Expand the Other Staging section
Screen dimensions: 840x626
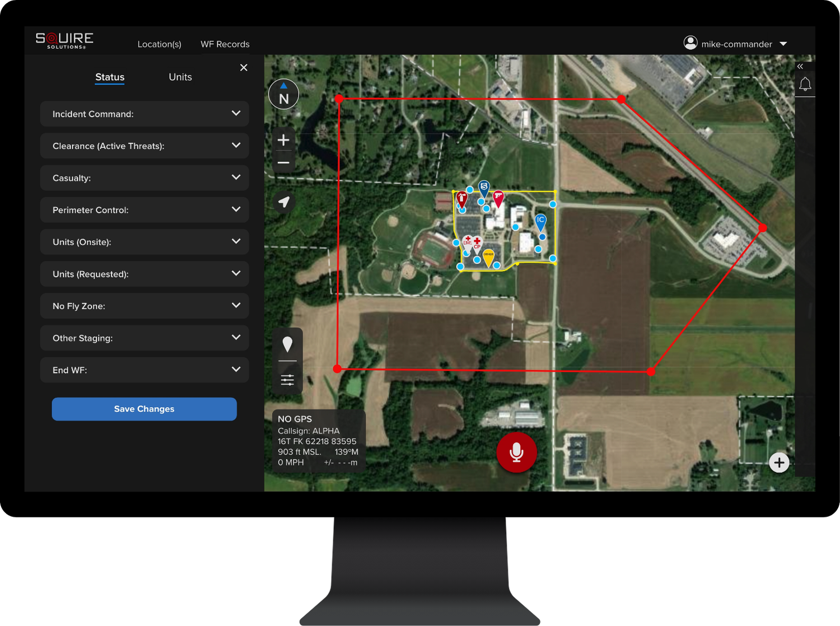pos(144,338)
